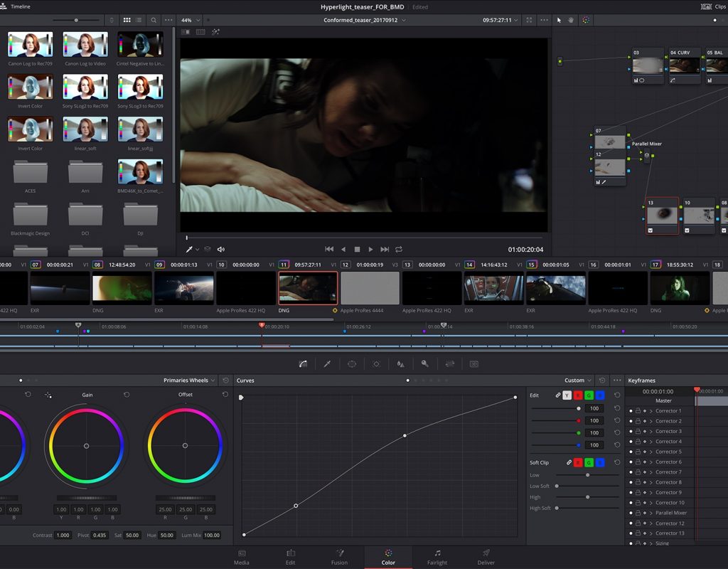Open the Qualifier eyedropper palette
This screenshot has height=569, width=728.
[x=327, y=364]
